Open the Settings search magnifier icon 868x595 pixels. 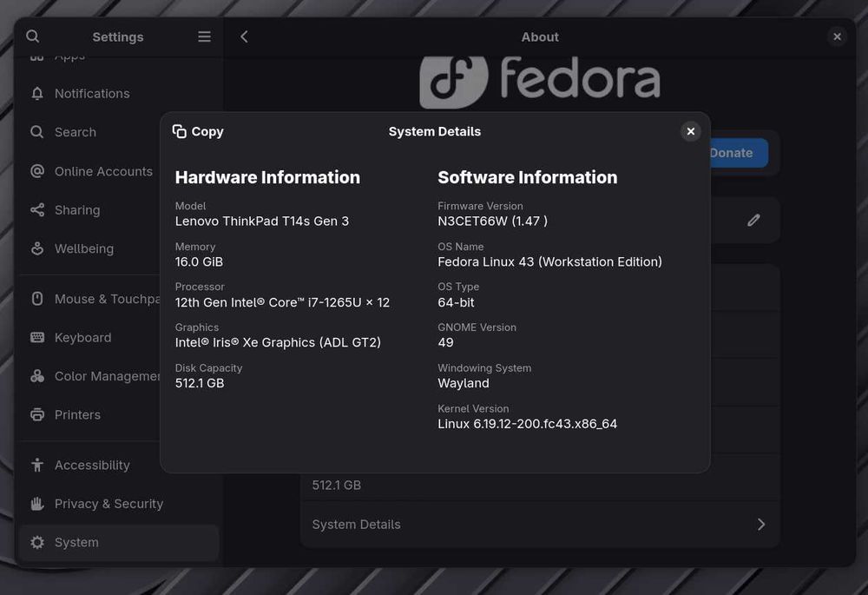[x=33, y=36]
